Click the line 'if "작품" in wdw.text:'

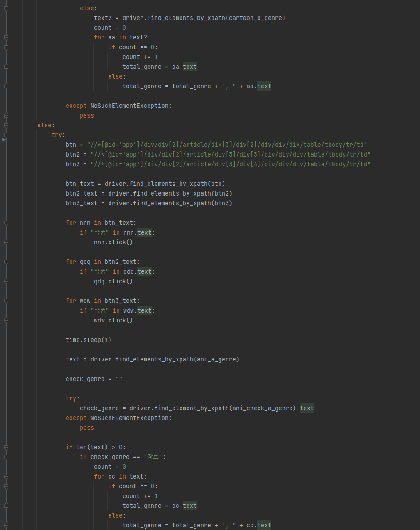[117, 310]
